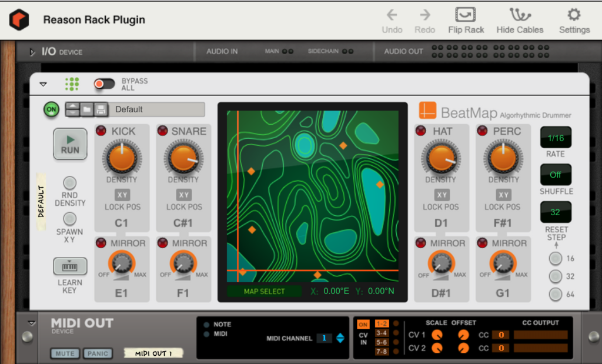Click the CV 1 scale knob
The width and height of the screenshot is (602, 364).
(x=437, y=335)
